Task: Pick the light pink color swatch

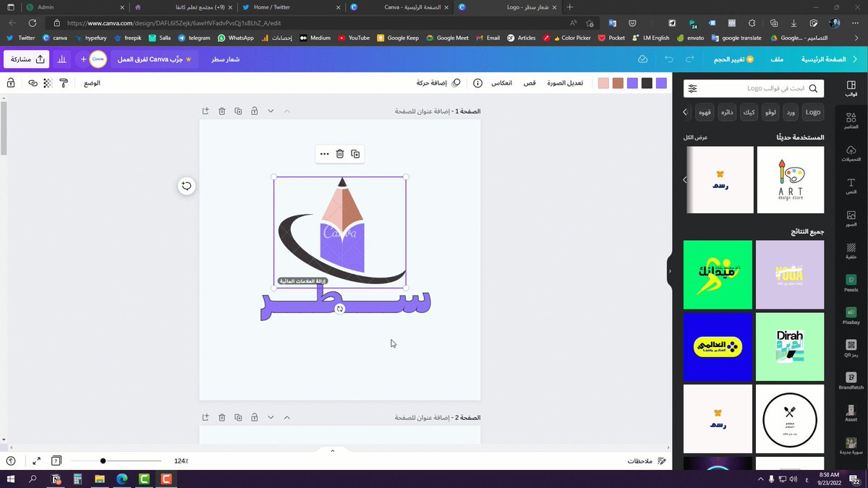Action: click(x=603, y=83)
